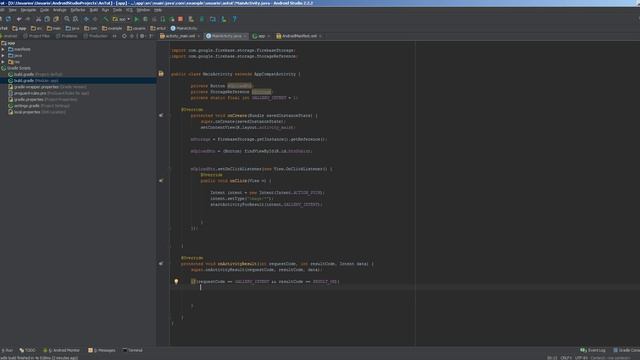Open proguard-rules.pro in the tree
Screen dimensions: 640x360
[49, 93]
